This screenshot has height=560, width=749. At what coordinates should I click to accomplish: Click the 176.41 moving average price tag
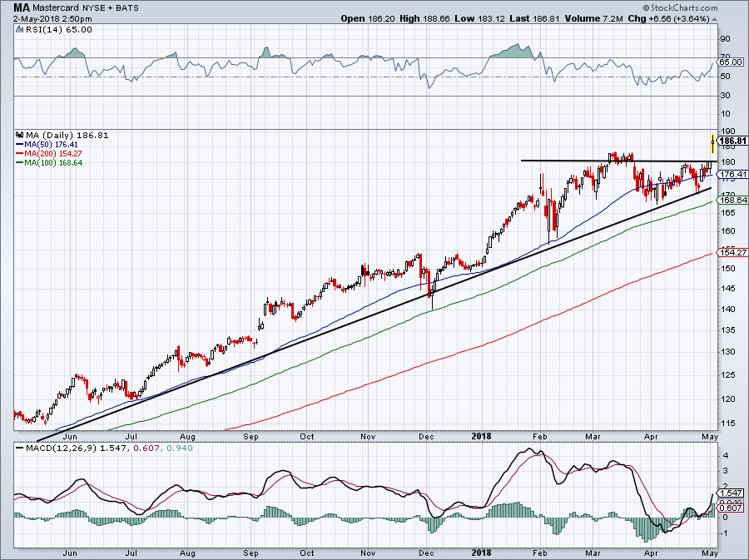(x=733, y=174)
